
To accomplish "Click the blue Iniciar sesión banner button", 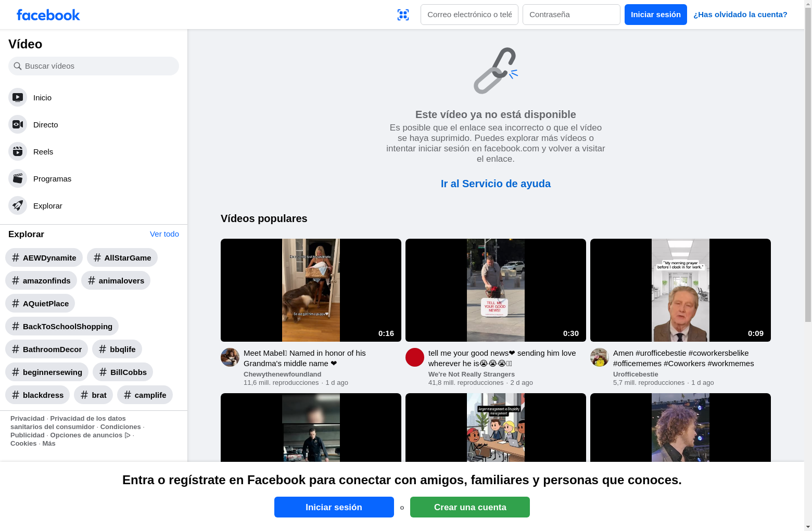I will pos(334,507).
